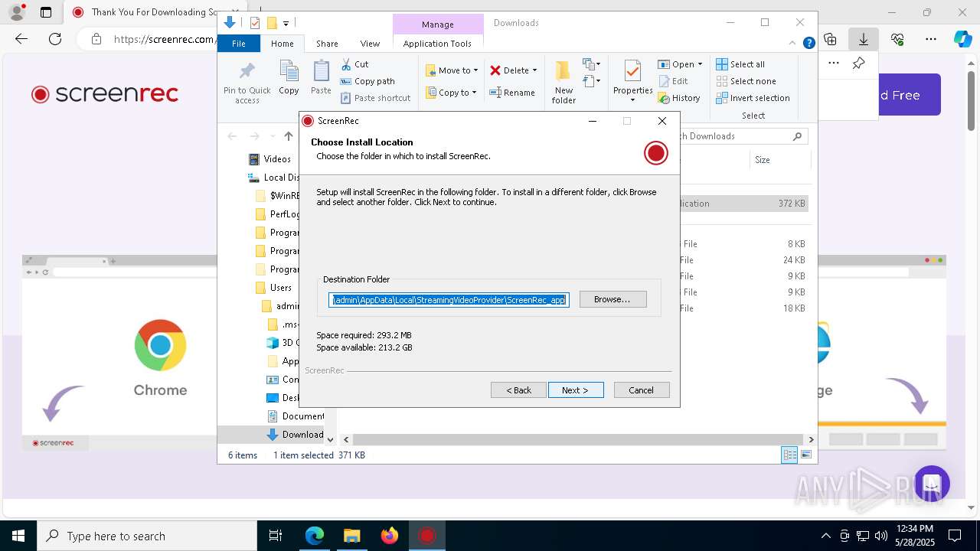Open Task View from the taskbar
Image resolution: width=980 pixels, height=551 pixels.
point(276,536)
